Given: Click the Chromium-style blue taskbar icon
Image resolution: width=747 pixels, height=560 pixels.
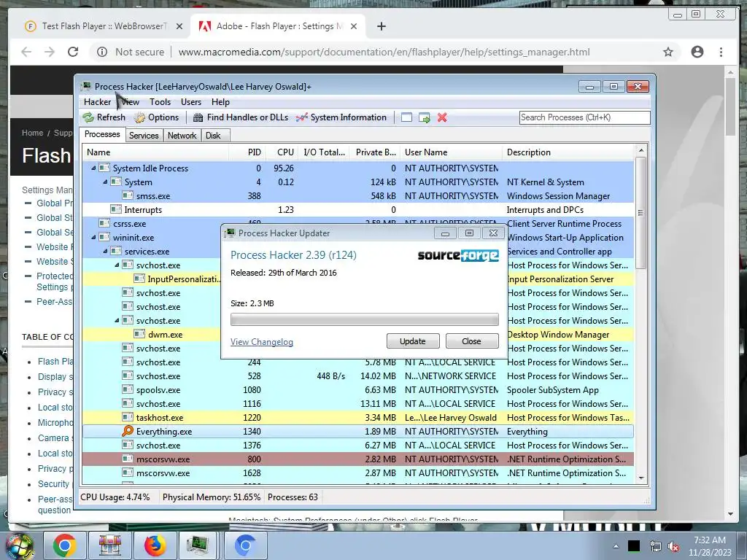Looking at the screenshot, I should tap(245, 545).
